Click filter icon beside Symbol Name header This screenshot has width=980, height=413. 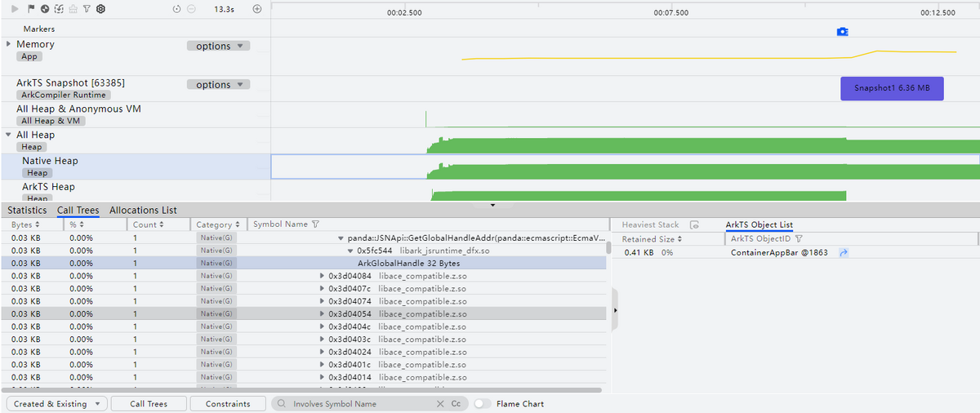(316, 224)
